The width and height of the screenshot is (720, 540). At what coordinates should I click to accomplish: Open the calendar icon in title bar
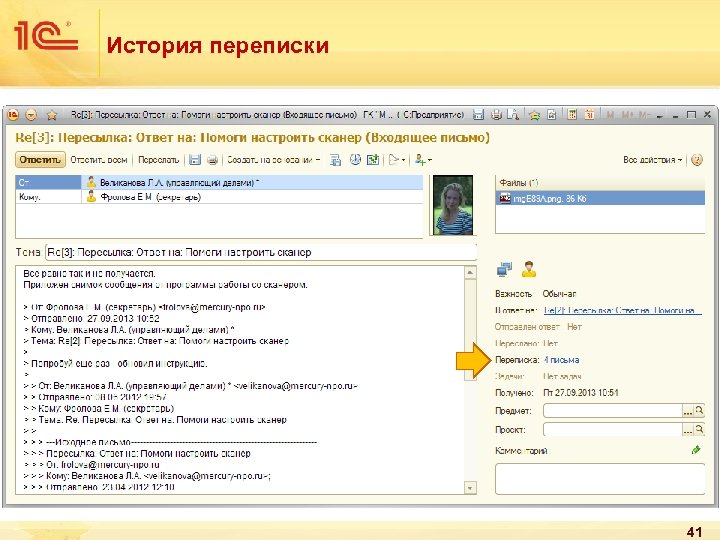pyautogui.click(x=590, y=114)
